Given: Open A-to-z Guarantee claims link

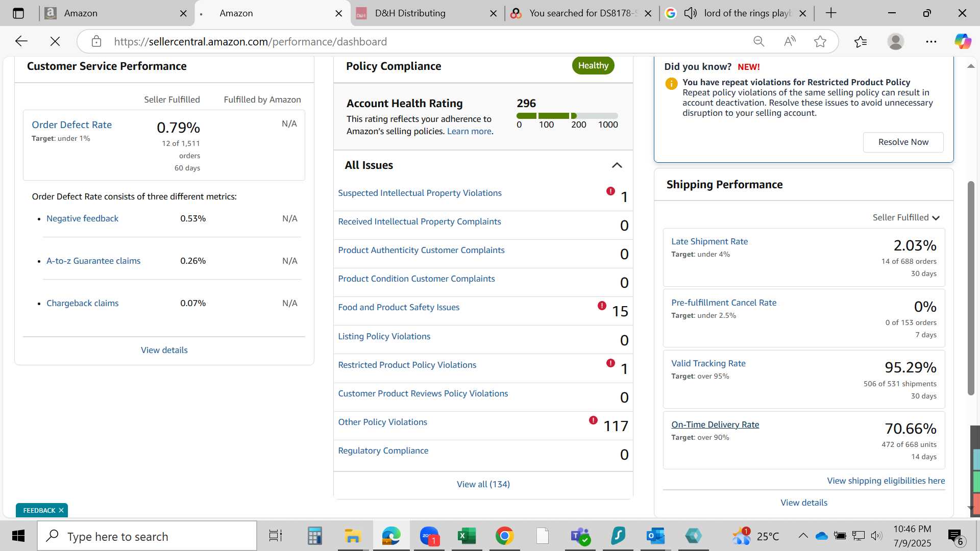Looking at the screenshot, I should 93,261.
